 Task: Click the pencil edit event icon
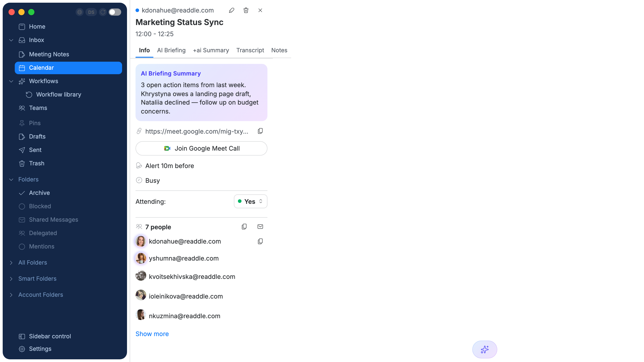(231, 10)
